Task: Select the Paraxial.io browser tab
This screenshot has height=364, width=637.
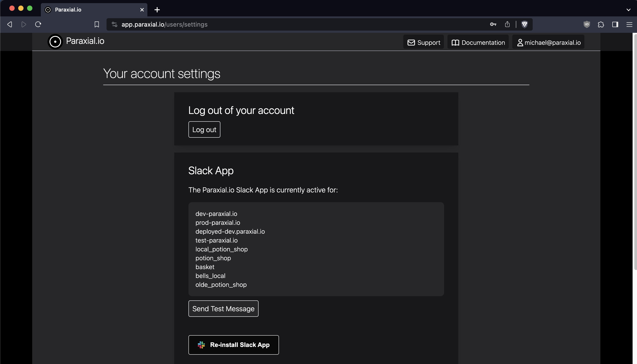Action: 90,10
